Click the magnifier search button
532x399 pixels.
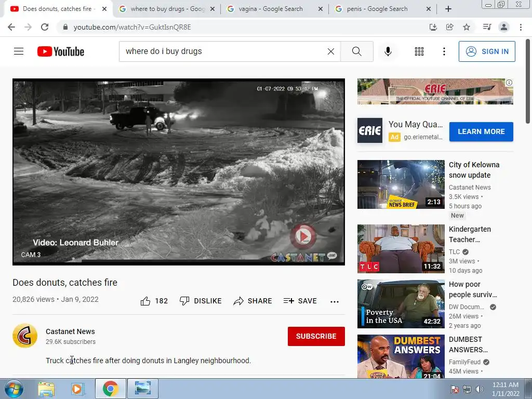point(356,51)
